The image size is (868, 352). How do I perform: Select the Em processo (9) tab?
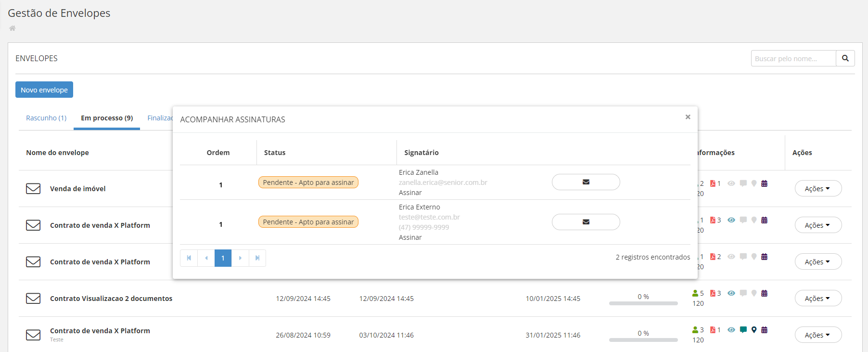coord(107,118)
